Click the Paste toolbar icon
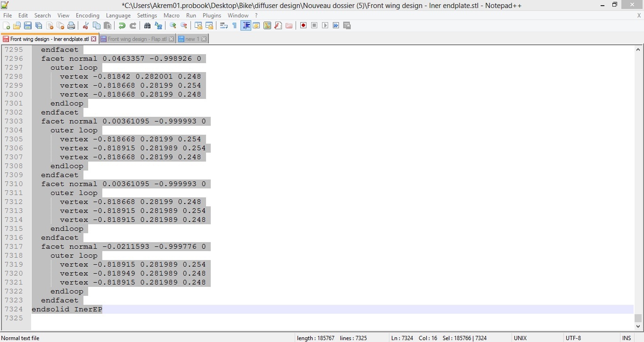 (107, 25)
